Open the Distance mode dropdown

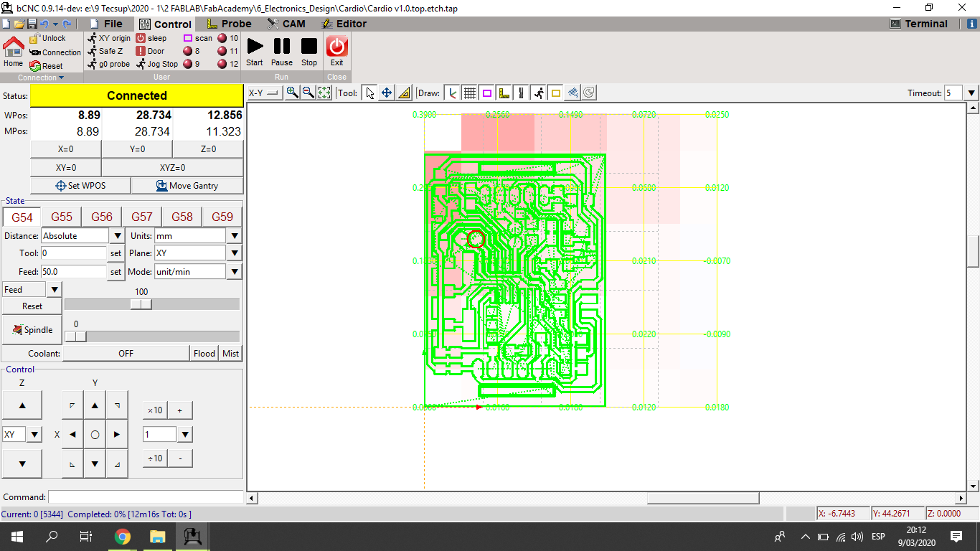(x=118, y=235)
